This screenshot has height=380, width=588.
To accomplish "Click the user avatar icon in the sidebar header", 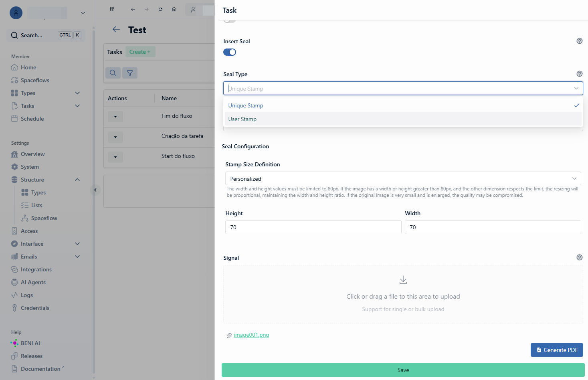I will [16, 13].
